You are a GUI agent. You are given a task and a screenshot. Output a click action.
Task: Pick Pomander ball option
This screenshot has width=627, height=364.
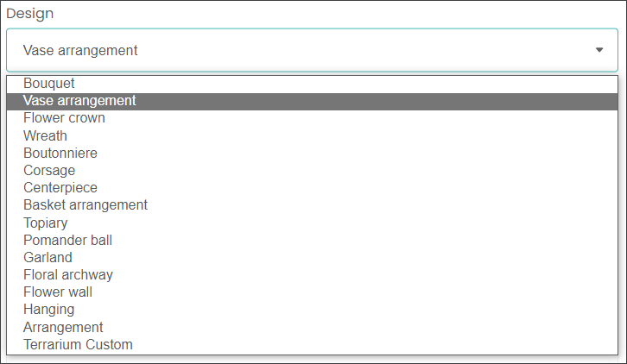313,240
